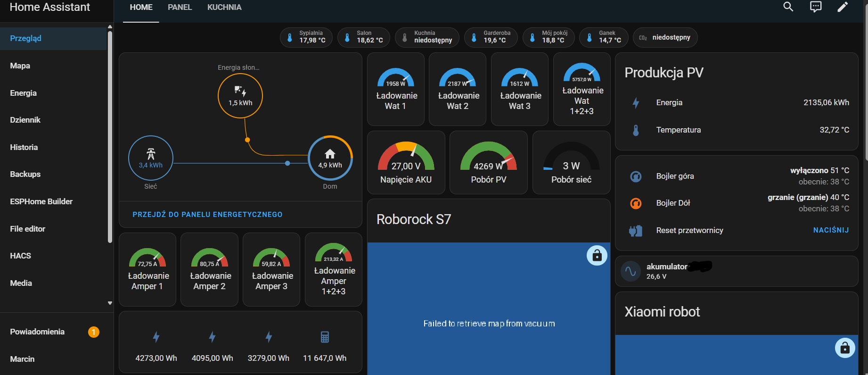Go to Historia in the sidebar
The height and width of the screenshot is (375, 868).
(53, 147)
